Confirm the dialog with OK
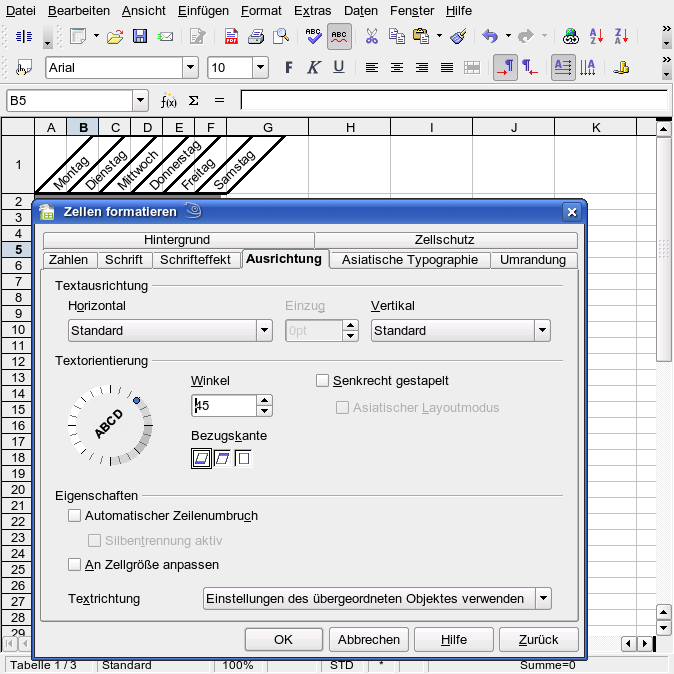This screenshot has width=674, height=674. pyautogui.click(x=283, y=639)
